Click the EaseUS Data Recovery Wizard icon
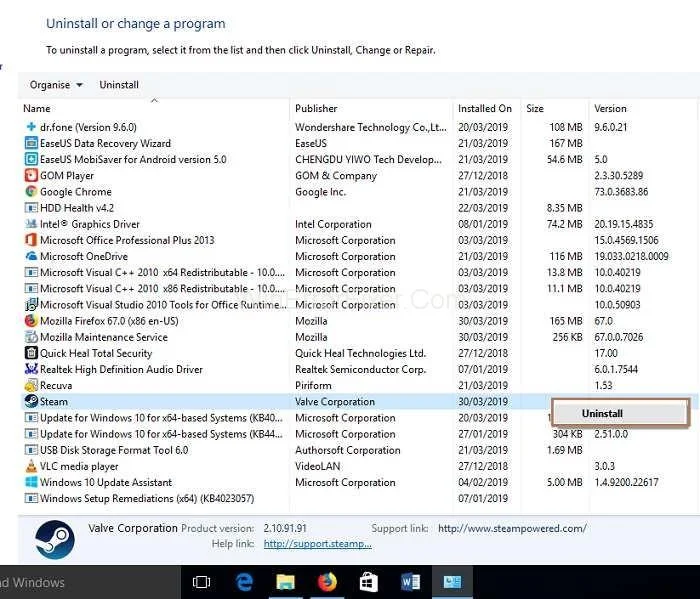The height and width of the screenshot is (599, 700). pyautogui.click(x=31, y=143)
